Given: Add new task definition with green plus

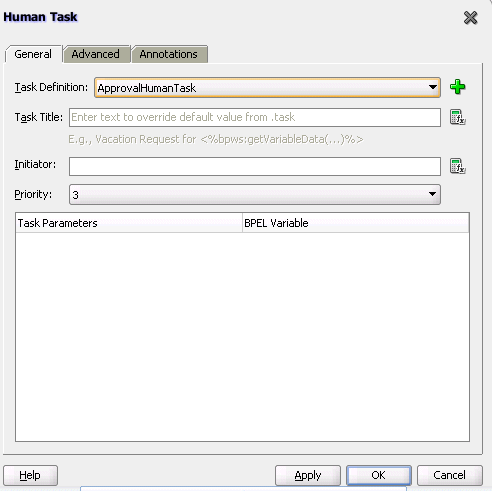Looking at the screenshot, I should click(457, 87).
